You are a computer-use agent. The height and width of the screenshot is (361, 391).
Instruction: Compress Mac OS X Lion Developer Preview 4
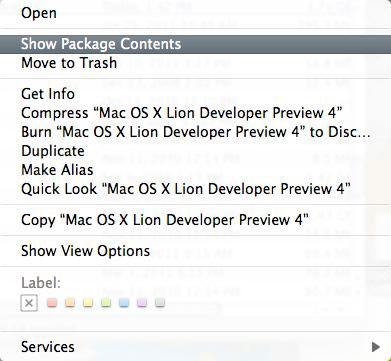tap(195, 113)
